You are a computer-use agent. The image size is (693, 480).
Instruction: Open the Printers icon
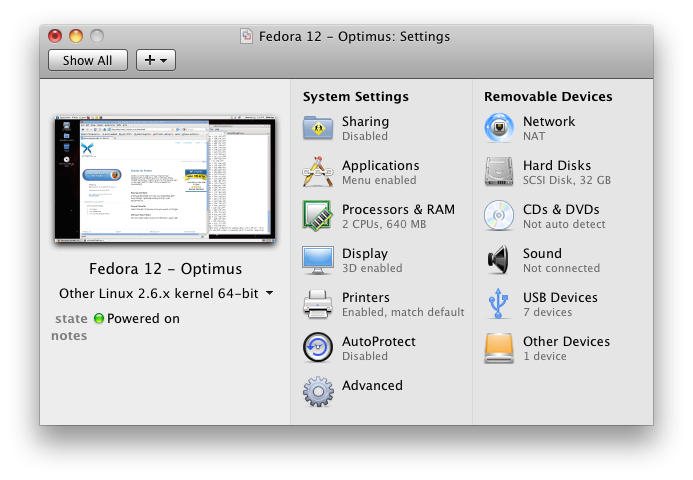(318, 304)
